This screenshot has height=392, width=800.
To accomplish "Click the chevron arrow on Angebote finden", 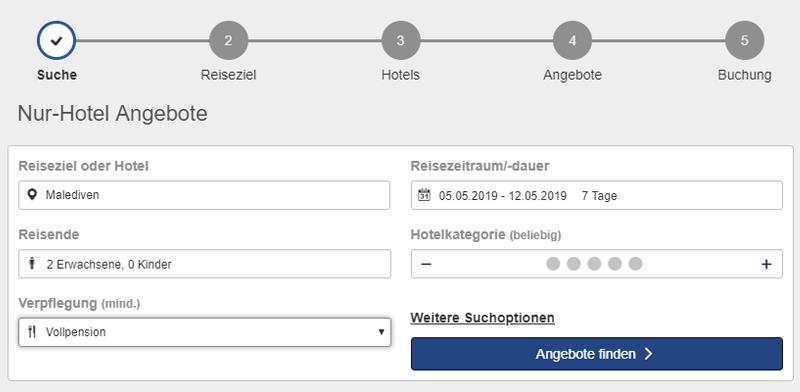I will (x=648, y=354).
